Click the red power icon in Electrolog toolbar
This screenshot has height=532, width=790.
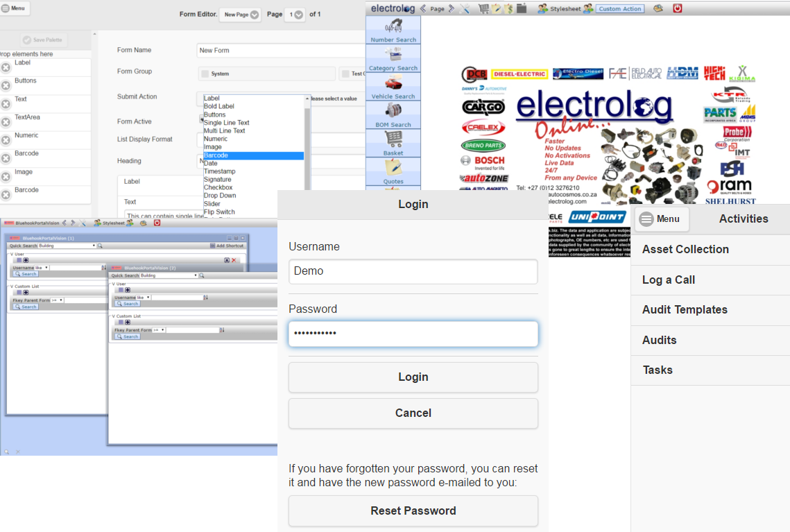tap(678, 8)
